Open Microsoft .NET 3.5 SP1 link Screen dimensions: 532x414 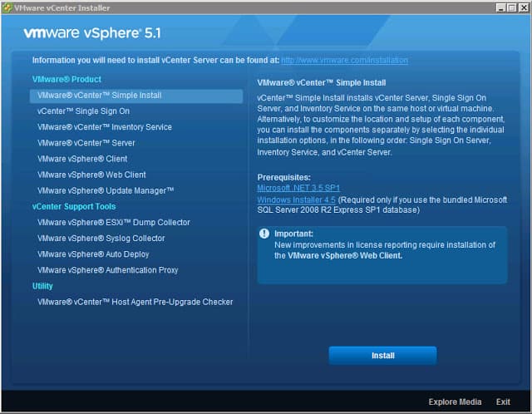[x=298, y=188]
